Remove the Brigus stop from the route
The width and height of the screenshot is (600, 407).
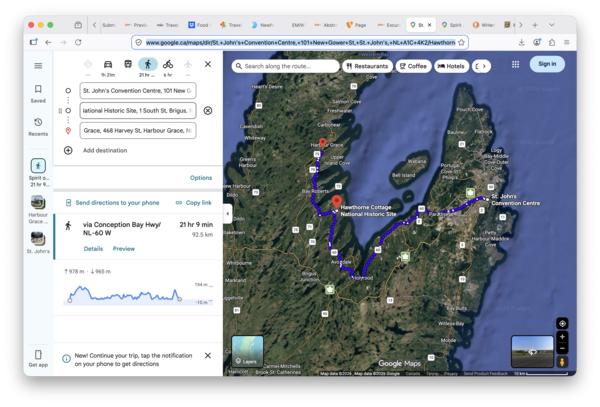208,111
